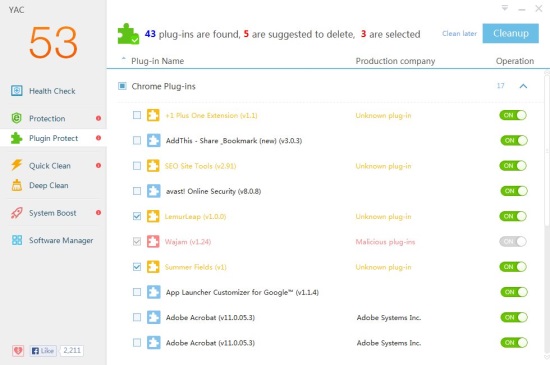Go to the Protection section

(47, 119)
